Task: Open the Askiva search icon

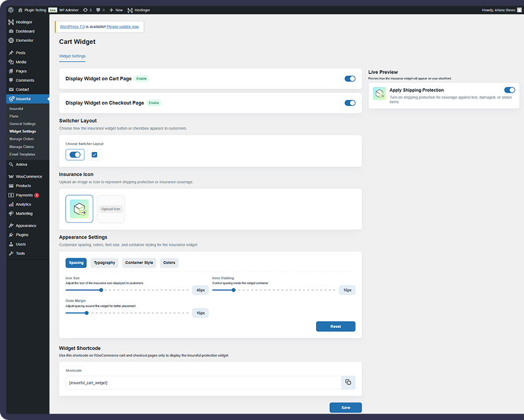Action: tap(11, 165)
